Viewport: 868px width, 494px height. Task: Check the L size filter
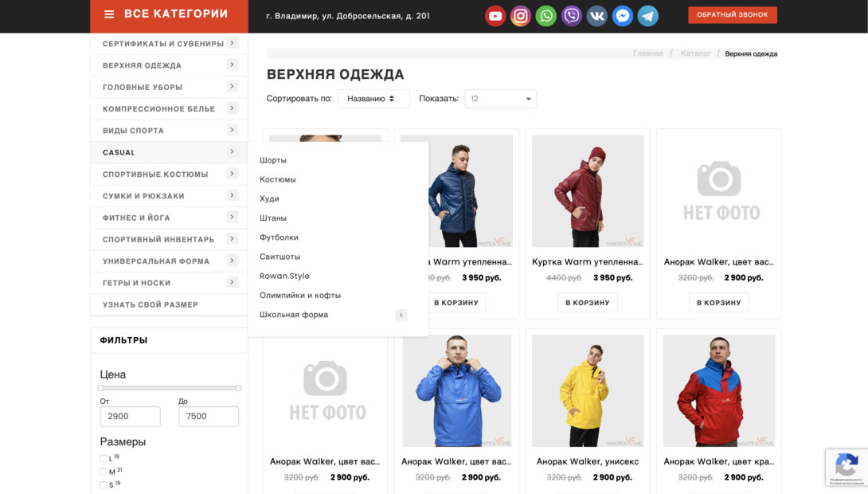click(104, 459)
